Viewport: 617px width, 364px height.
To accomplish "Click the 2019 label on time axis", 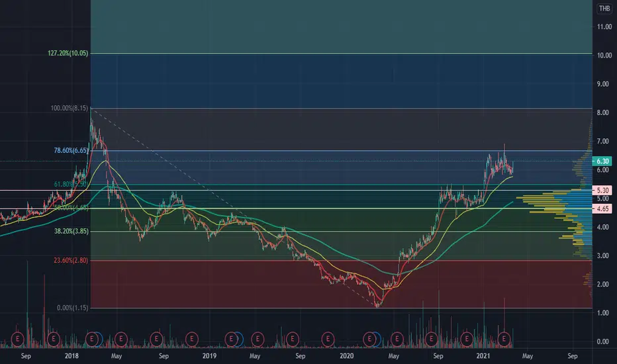I will 209,356.
